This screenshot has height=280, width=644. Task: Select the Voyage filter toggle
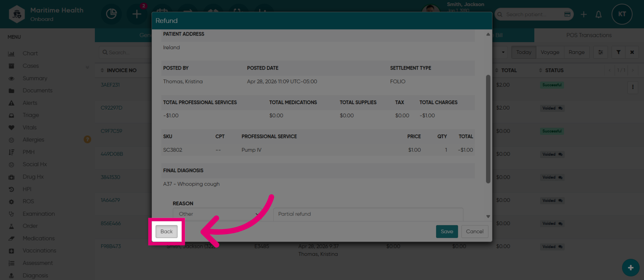coord(550,52)
